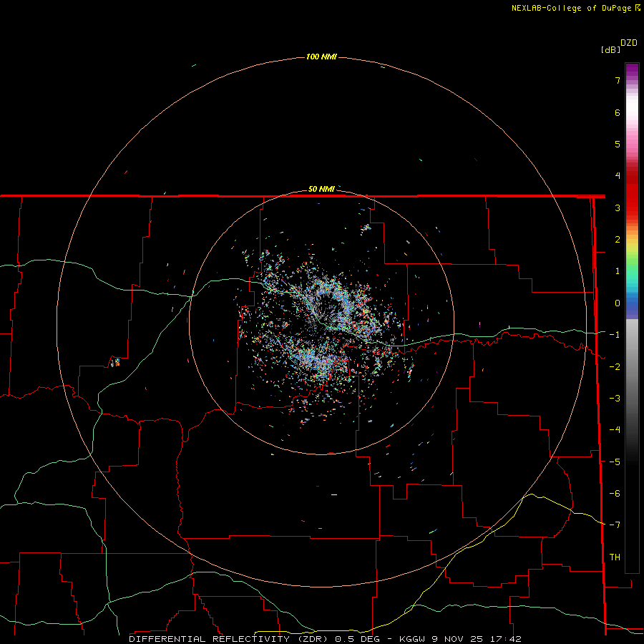
Task: Click the TH threshold label on the legend
Action: [x=615, y=557]
